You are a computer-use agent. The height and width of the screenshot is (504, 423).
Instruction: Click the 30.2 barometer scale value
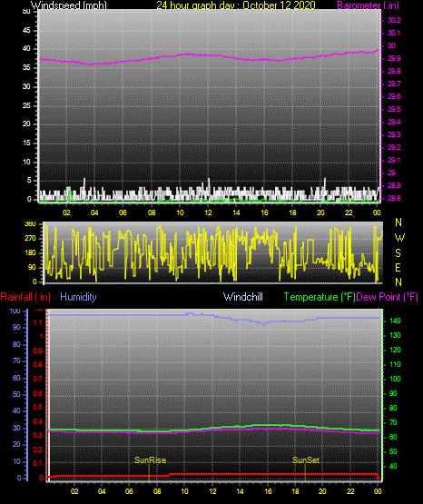pyautogui.click(x=394, y=20)
